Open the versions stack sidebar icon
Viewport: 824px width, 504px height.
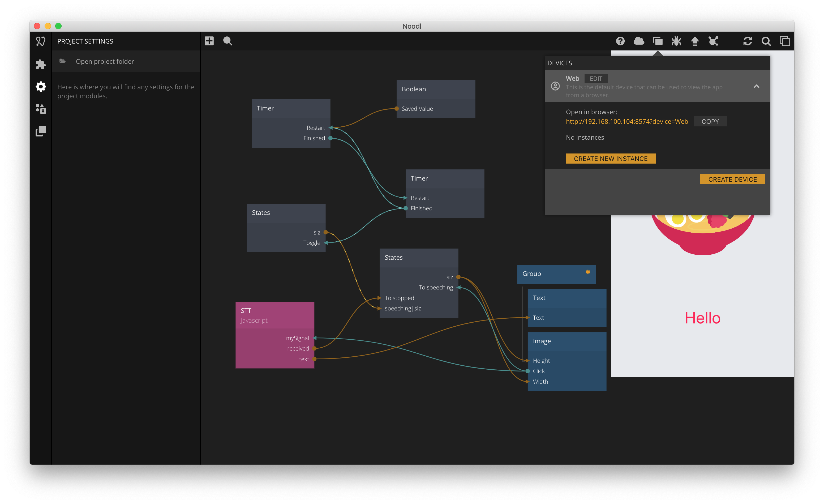click(40, 131)
